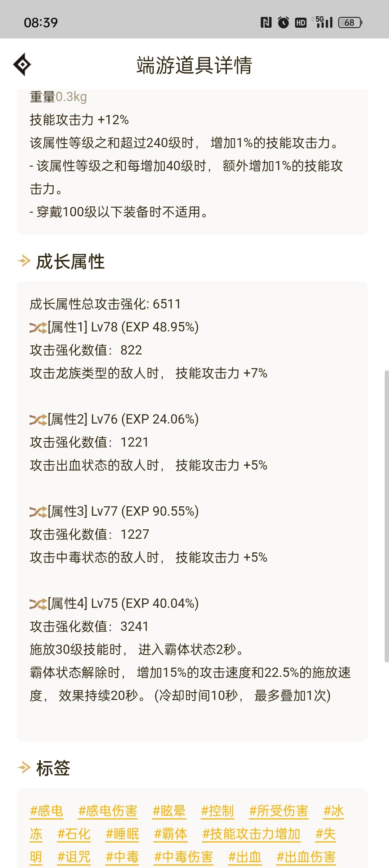Tap arrow icon next to 成长属性
This screenshot has width=389, height=868.
coord(24,261)
